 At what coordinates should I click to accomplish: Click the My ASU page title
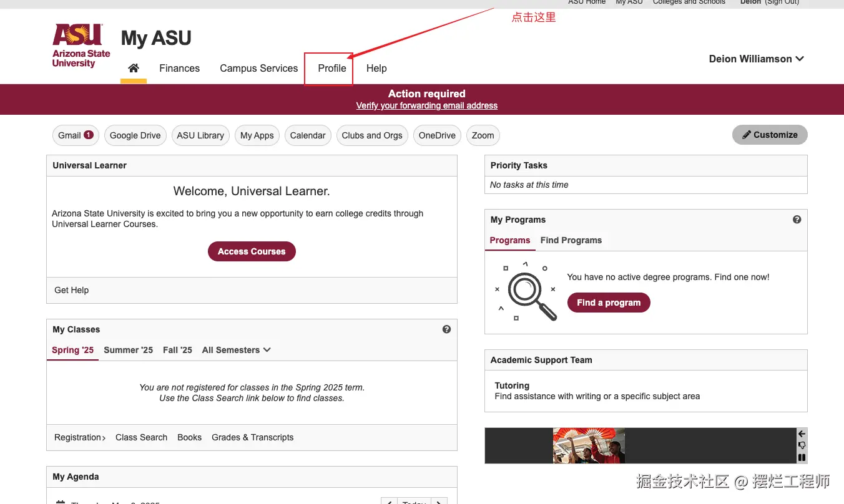pyautogui.click(x=156, y=38)
